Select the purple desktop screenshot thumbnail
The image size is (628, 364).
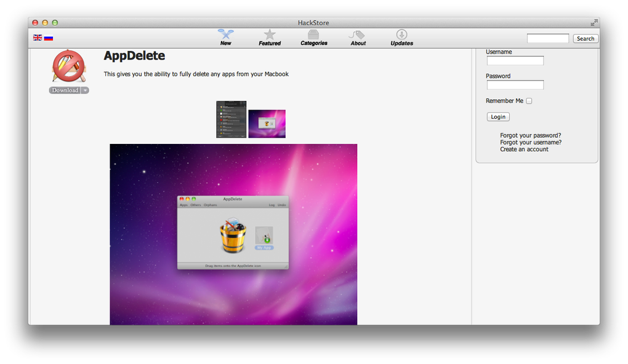click(x=267, y=124)
